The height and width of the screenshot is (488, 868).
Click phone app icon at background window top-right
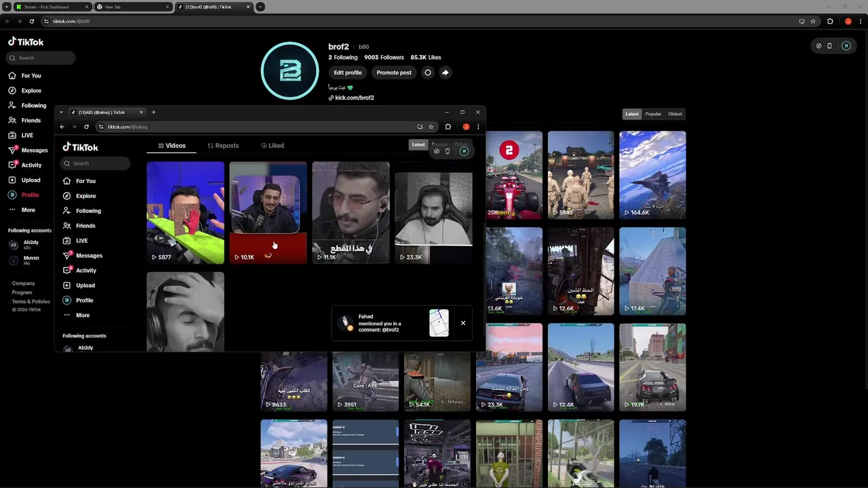pyautogui.click(x=829, y=46)
